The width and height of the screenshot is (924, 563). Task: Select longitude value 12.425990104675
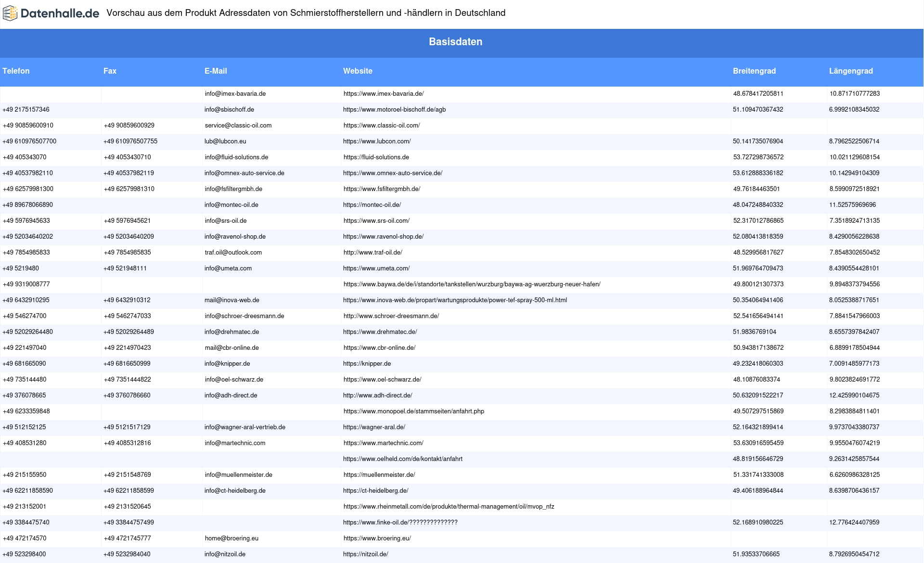click(x=854, y=396)
